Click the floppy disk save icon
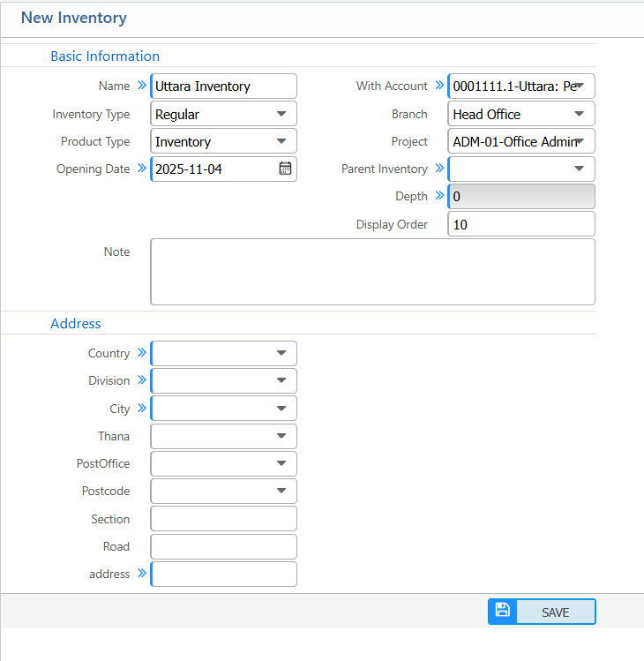Image resolution: width=644 pixels, height=661 pixels. pos(502,611)
